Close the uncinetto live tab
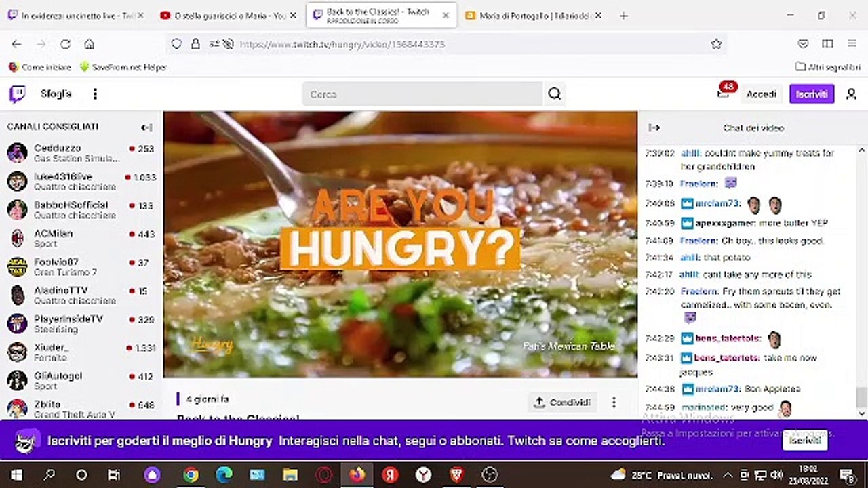The height and width of the screenshot is (488, 868). click(140, 16)
